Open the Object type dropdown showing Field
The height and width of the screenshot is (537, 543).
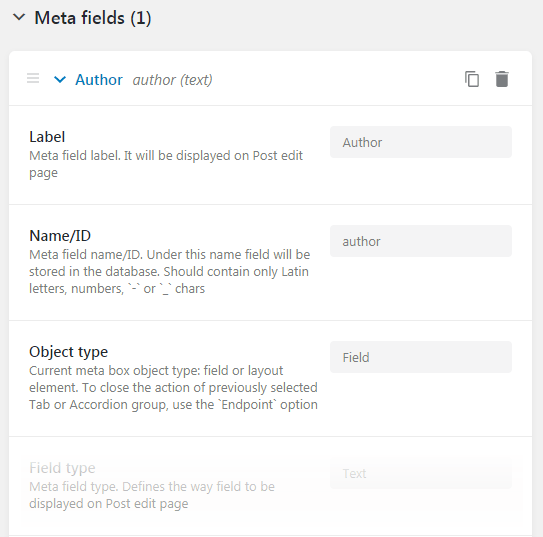421,357
